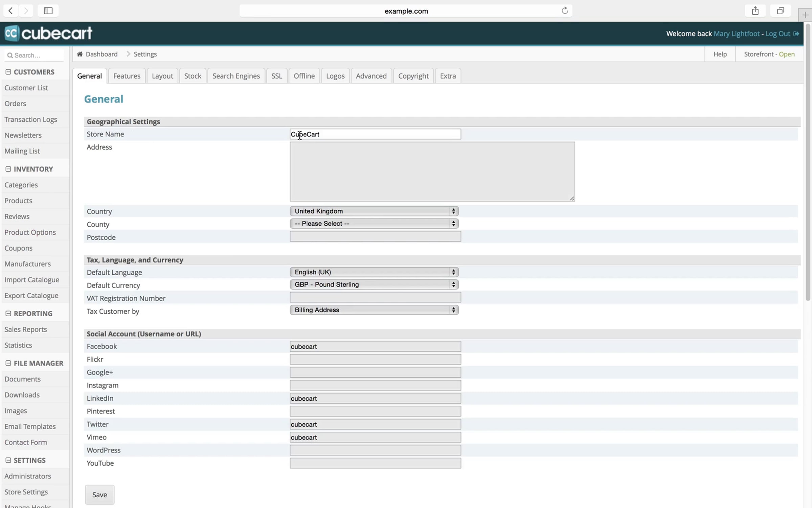Click the browser back arrow
Image resolution: width=812 pixels, height=508 pixels.
11,11
